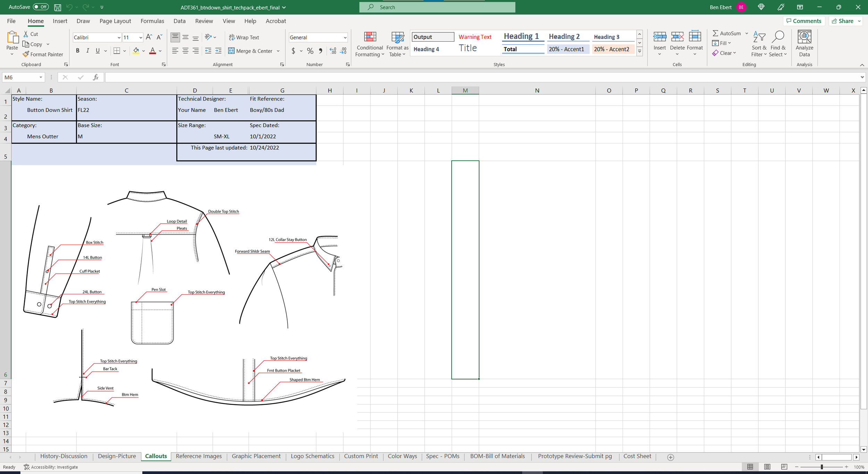
Task: Expand the Name Box dropdown arrow
Action: click(x=41, y=77)
